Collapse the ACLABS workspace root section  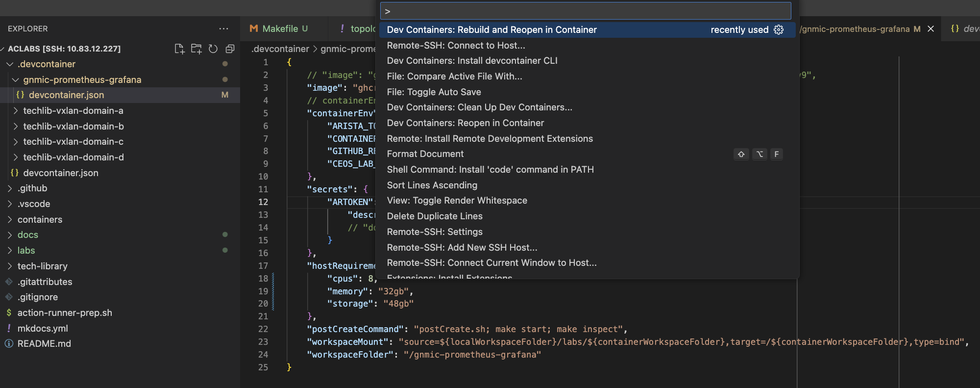pos(3,49)
